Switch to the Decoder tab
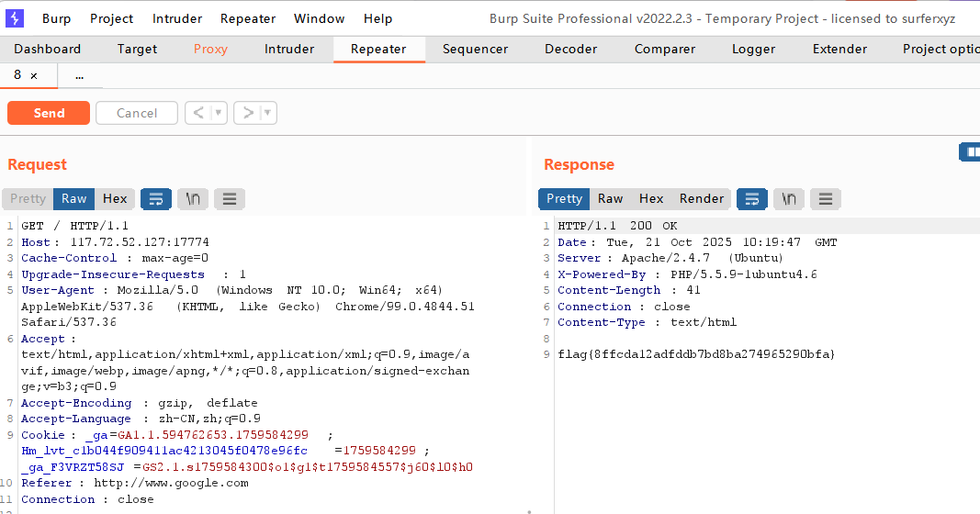 point(570,49)
